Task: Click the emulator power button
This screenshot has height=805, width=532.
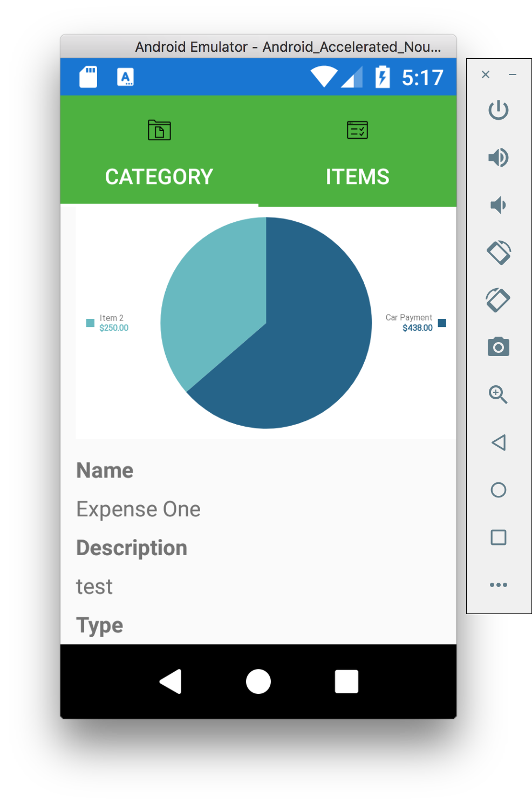Action: (499, 110)
